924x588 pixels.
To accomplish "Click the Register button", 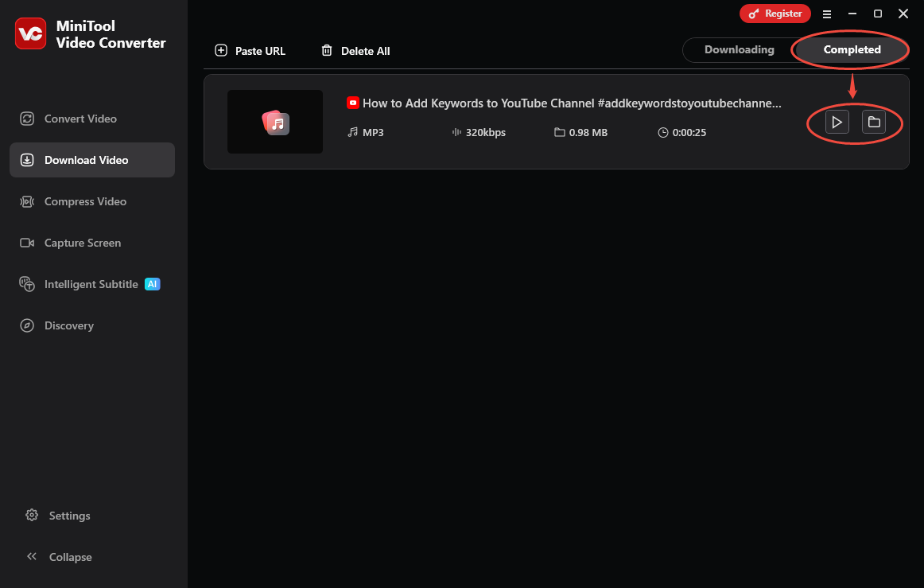I will 775,14.
